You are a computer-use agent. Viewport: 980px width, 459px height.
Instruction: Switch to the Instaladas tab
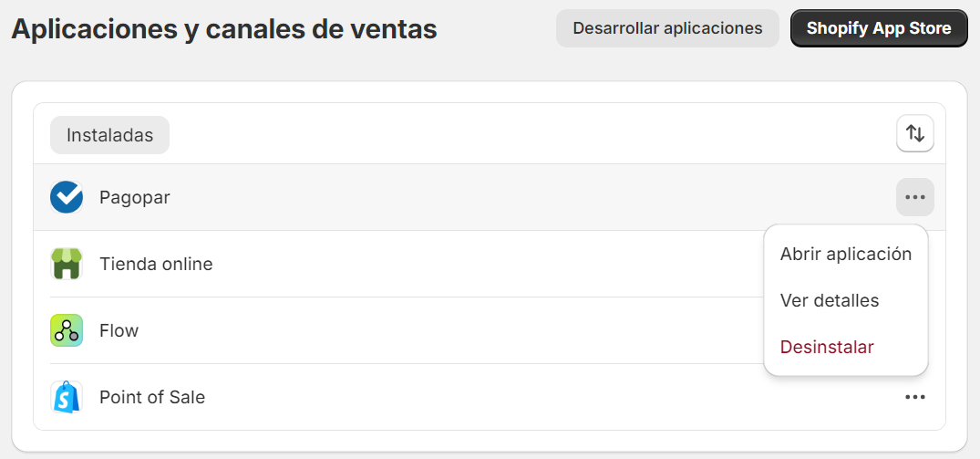click(110, 135)
